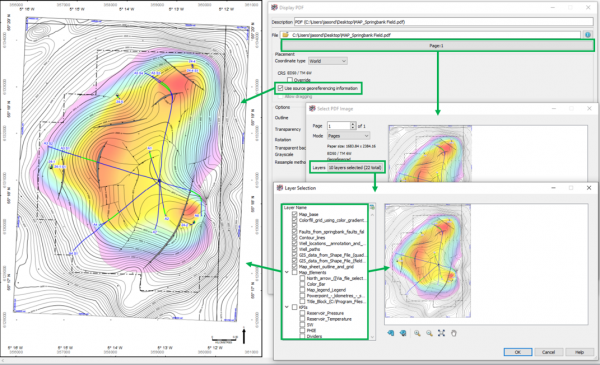Toggle the Well_paths layer checkbox
Image resolution: width=600 pixels, height=365 pixels.
295,249
